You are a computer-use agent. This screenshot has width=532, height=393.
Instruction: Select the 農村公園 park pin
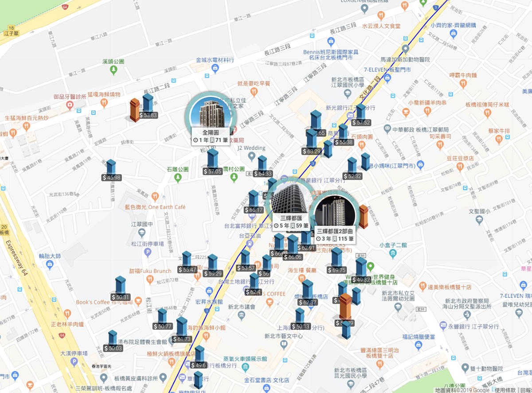234,178
